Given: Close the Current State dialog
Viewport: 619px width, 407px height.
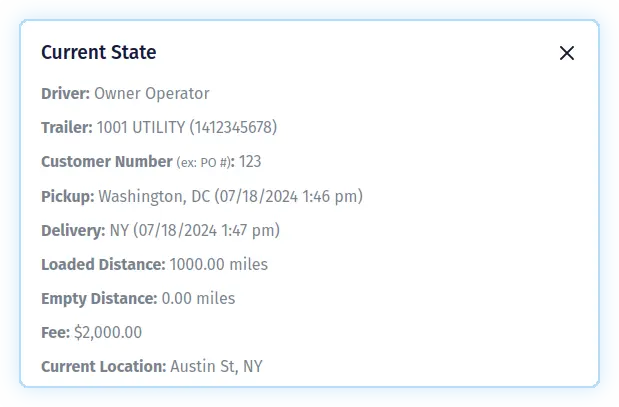Looking at the screenshot, I should point(567,53).
